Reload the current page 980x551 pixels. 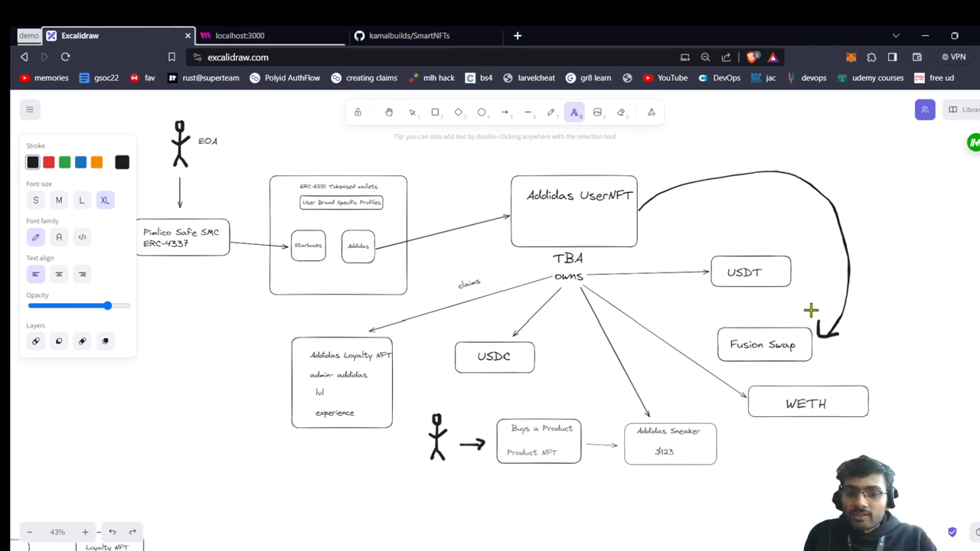[65, 57]
